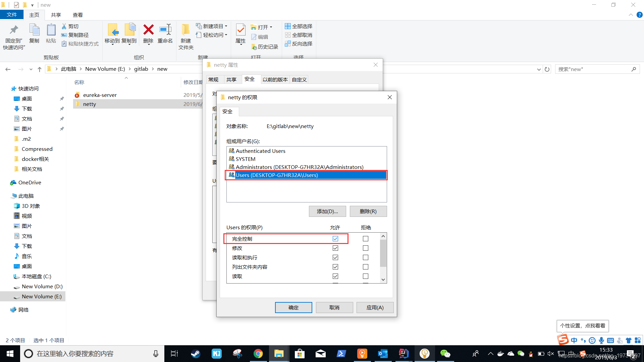
Task: Click Select none (全部取消) in ribbon
Action: point(299,35)
